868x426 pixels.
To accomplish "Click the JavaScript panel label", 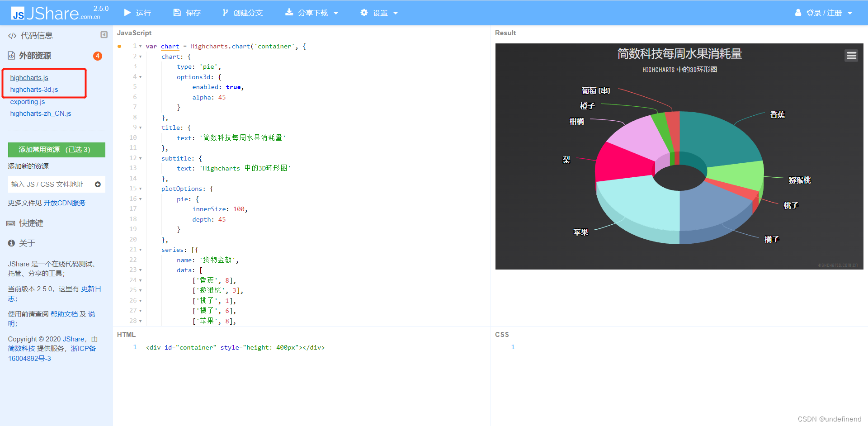I will (x=134, y=33).
